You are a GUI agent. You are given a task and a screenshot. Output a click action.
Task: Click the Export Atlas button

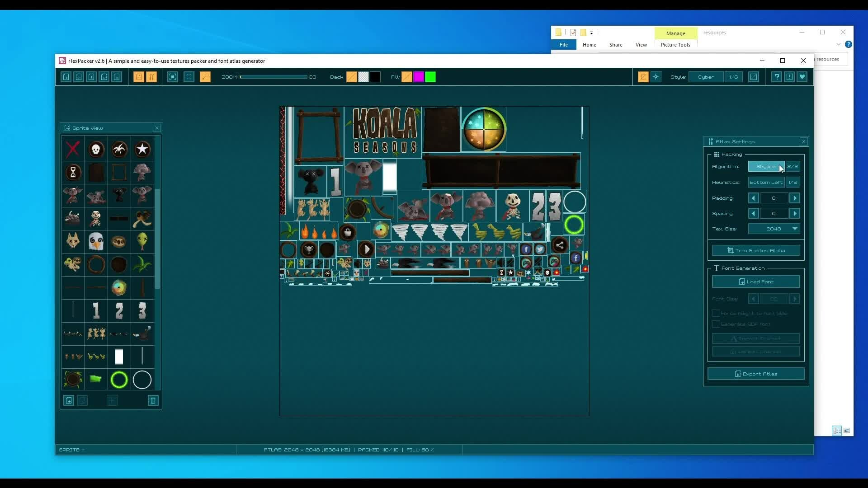(755, 374)
